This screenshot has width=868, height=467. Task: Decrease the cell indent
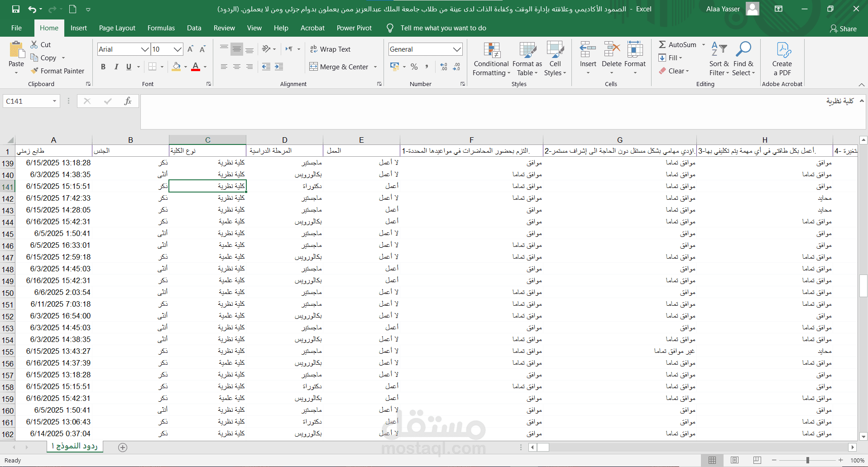point(266,67)
